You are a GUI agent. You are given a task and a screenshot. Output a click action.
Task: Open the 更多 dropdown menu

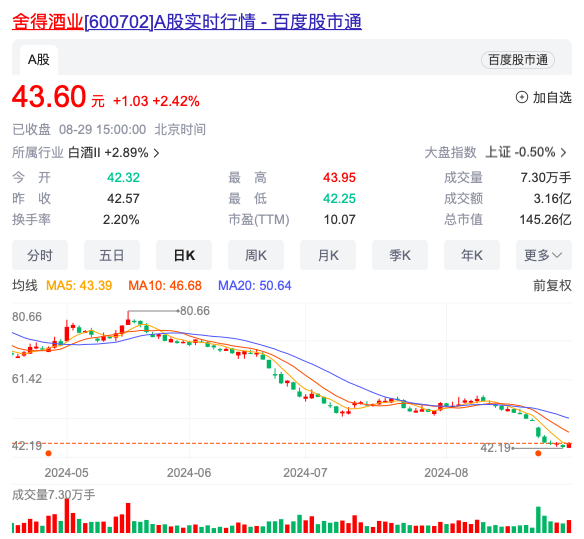[543, 255]
